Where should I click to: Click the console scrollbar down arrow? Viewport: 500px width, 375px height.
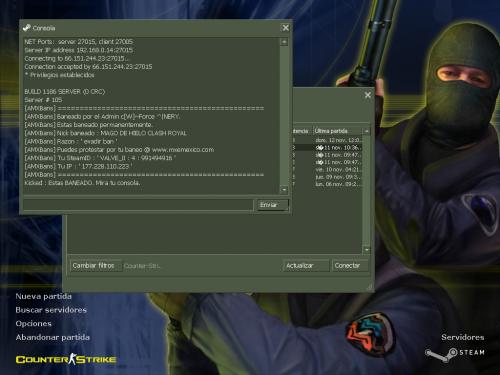tap(284, 190)
